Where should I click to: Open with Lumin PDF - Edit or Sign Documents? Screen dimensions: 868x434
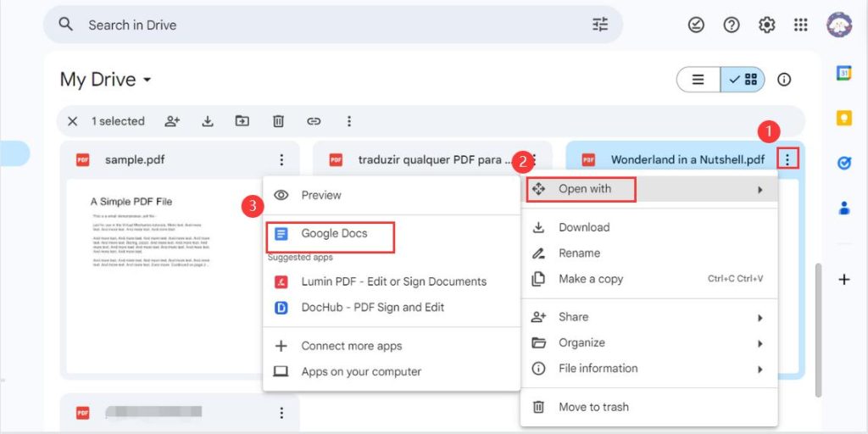tap(392, 281)
